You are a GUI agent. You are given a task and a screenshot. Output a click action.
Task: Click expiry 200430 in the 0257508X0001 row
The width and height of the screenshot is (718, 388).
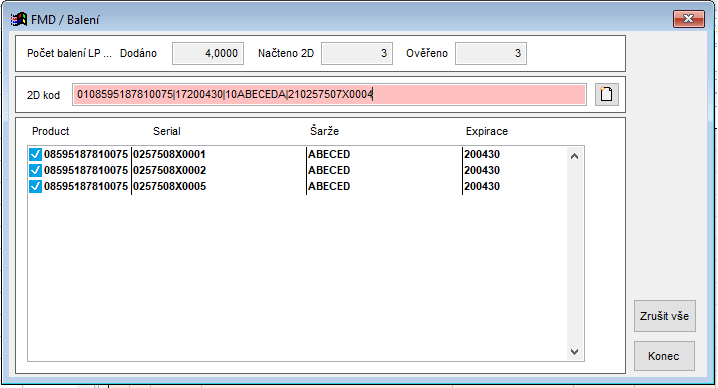482,154
